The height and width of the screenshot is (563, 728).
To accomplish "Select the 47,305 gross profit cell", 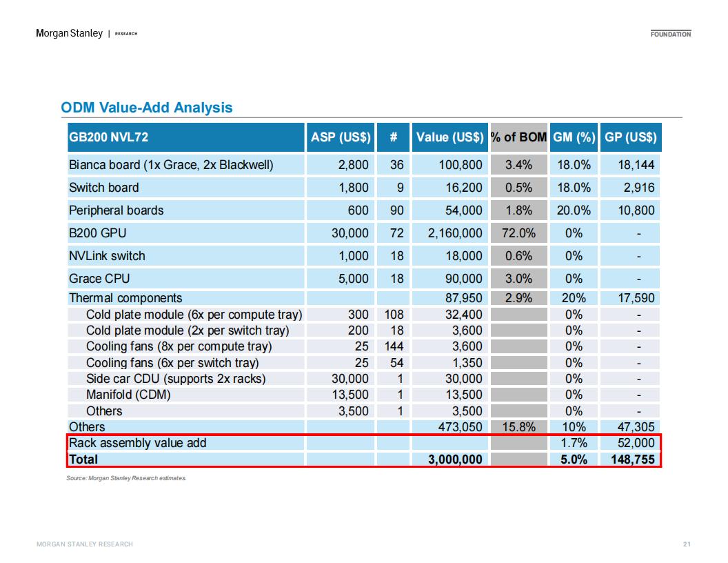I will pyautogui.click(x=636, y=427).
